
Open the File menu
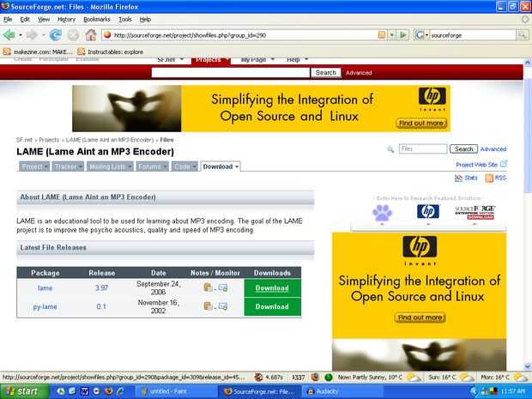point(8,20)
